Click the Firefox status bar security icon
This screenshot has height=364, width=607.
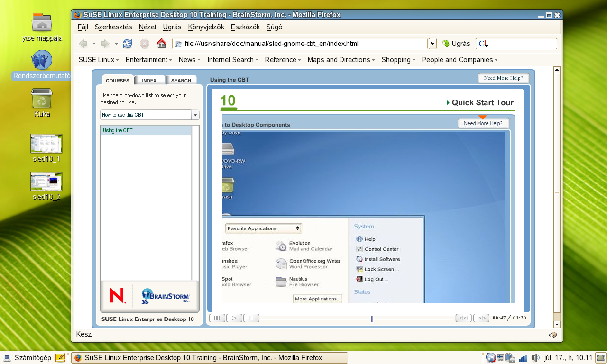click(553, 335)
